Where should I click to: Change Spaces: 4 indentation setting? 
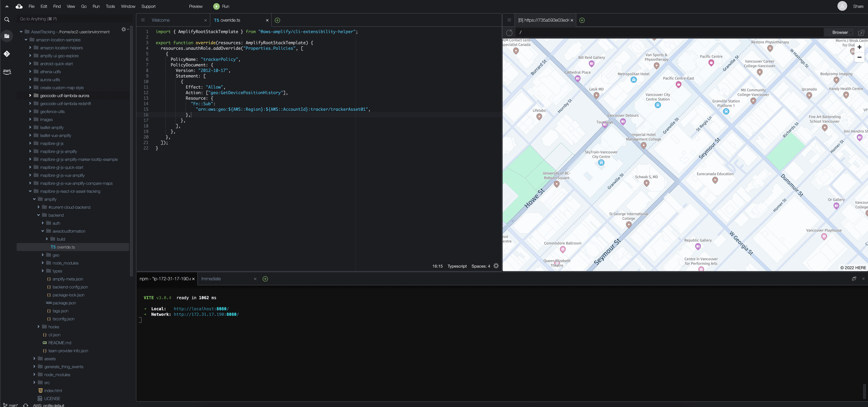(x=481, y=266)
